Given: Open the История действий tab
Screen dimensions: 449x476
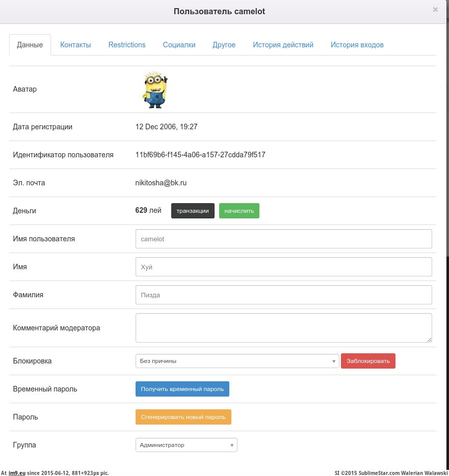Looking at the screenshot, I should [x=283, y=45].
